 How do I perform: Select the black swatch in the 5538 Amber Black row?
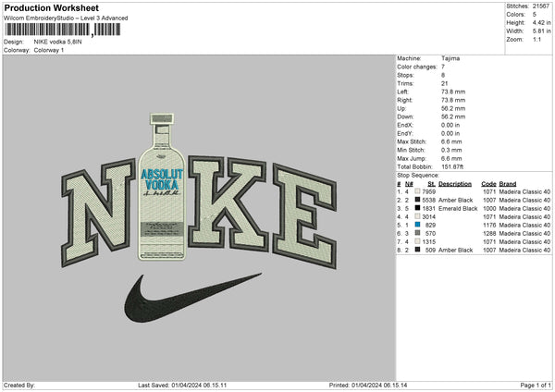[x=418, y=200]
